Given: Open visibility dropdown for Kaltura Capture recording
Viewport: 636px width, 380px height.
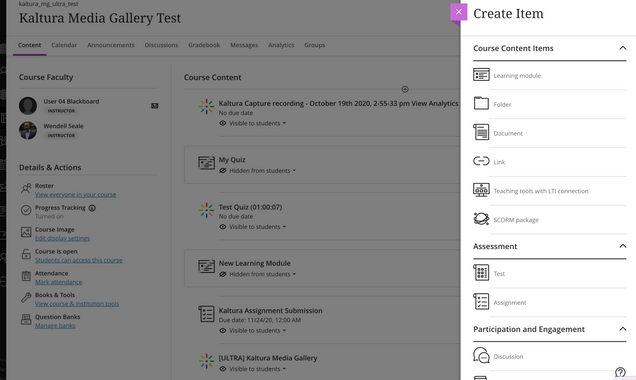Looking at the screenshot, I should [x=257, y=123].
